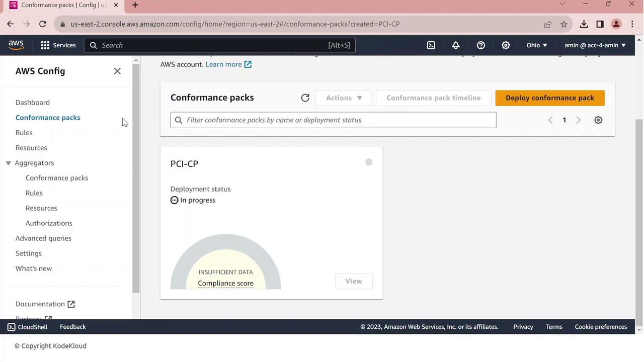Open Resources in the sidebar top level

[x=31, y=148]
